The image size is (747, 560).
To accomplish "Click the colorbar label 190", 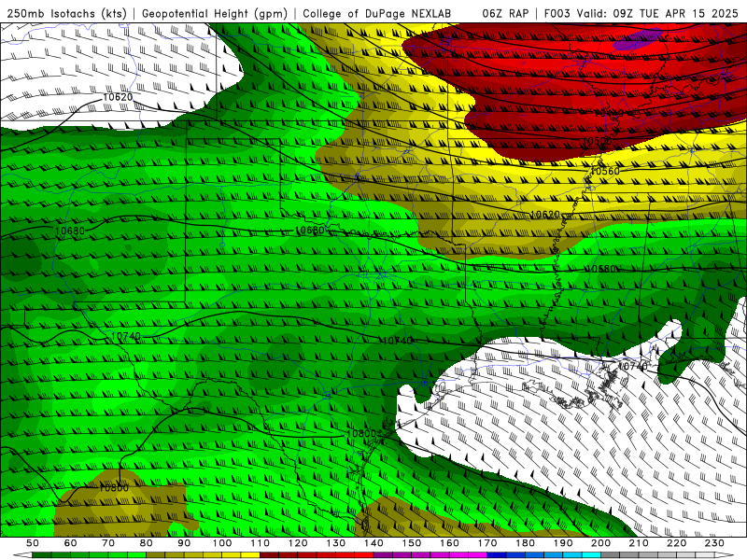I will click(x=563, y=543).
